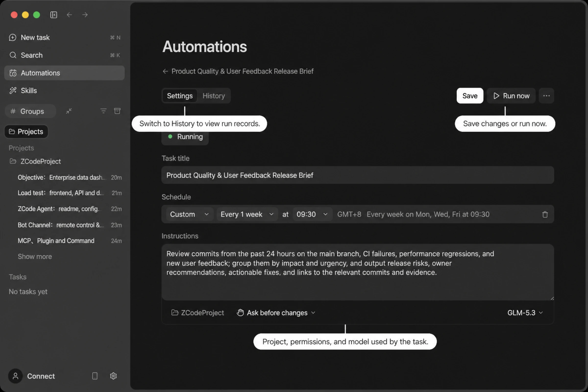Switch to the History tab
This screenshot has height=392, width=588.
(x=214, y=96)
